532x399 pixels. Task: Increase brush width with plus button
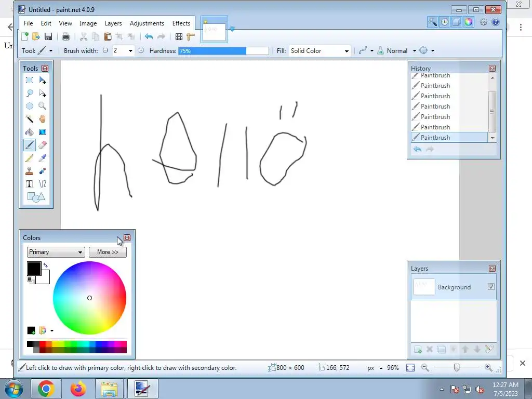click(141, 50)
